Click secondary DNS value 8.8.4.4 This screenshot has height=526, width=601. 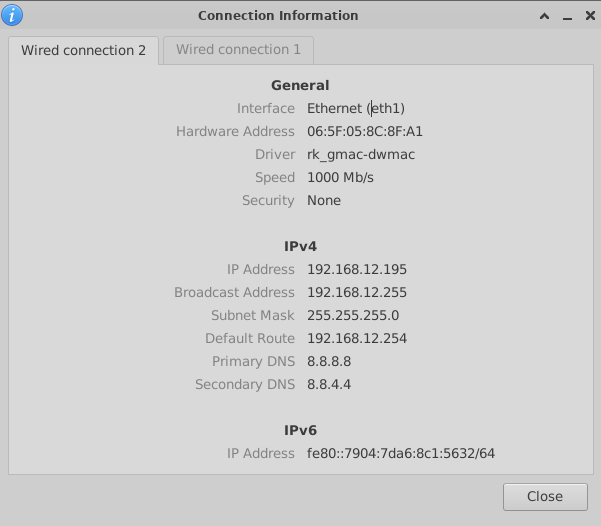point(329,385)
